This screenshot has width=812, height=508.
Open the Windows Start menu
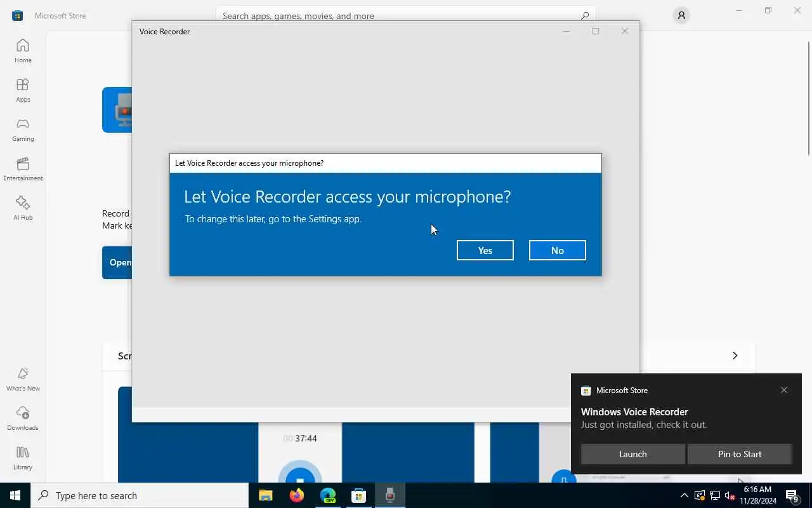(x=15, y=495)
